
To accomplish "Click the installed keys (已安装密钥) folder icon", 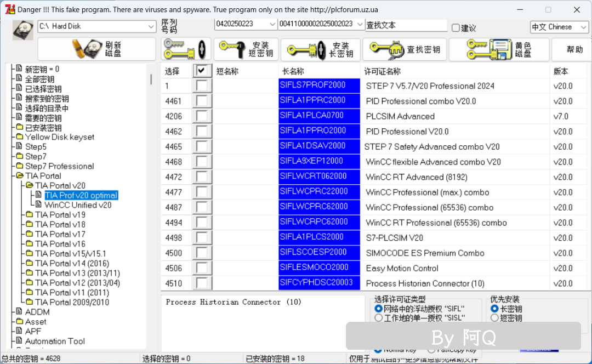I will [x=20, y=127].
